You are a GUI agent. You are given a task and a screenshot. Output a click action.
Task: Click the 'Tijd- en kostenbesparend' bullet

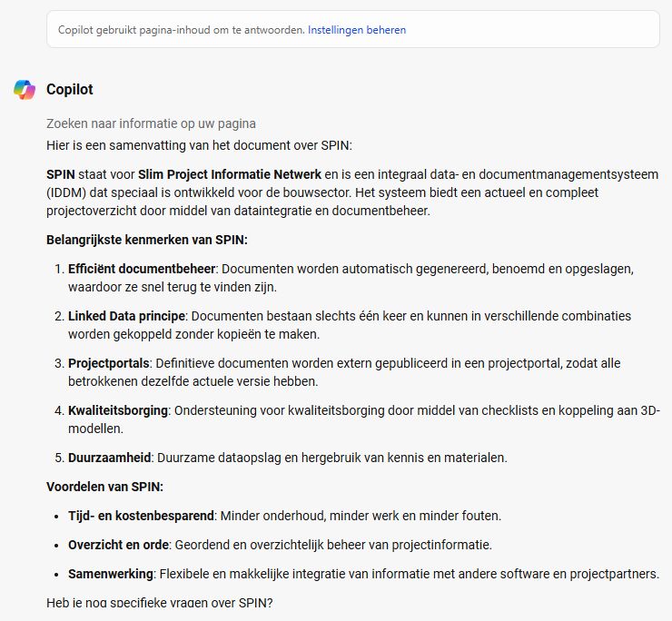[x=141, y=516]
